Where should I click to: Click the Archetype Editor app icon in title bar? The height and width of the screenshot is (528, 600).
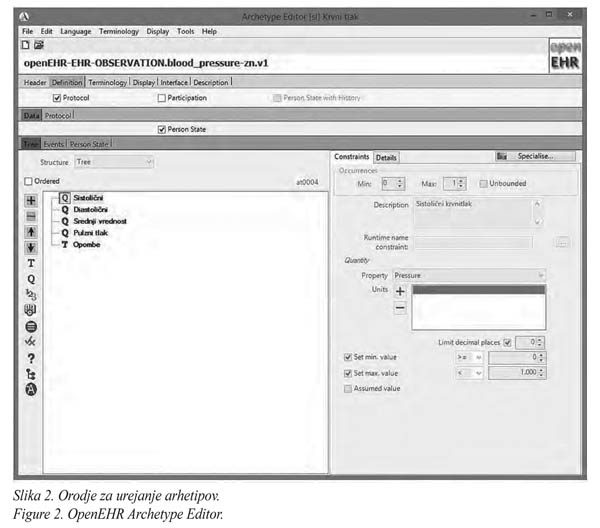click(x=24, y=16)
